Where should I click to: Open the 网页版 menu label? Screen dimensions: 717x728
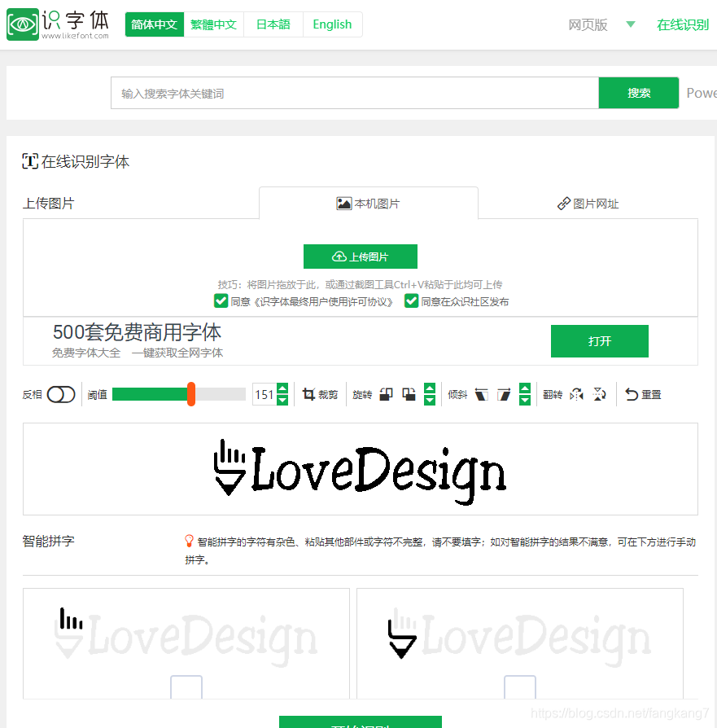click(588, 25)
